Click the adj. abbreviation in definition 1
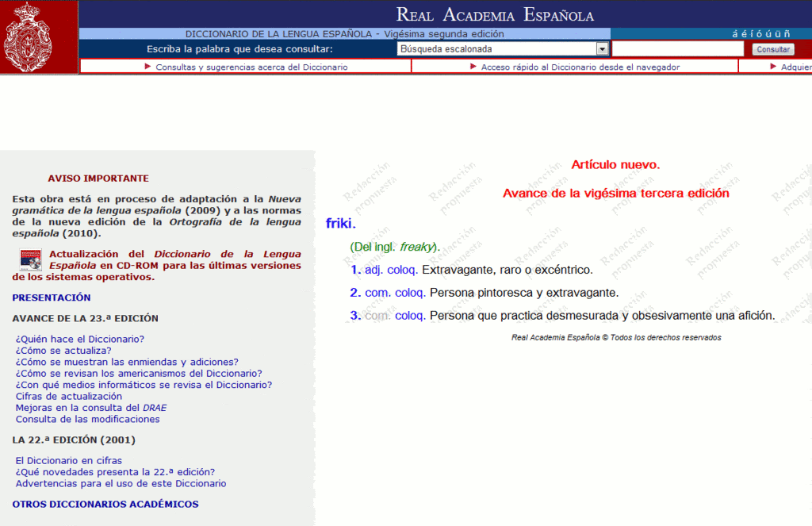Image resolution: width=812 pixels, height=526 pixels. [x=373, y=270]
